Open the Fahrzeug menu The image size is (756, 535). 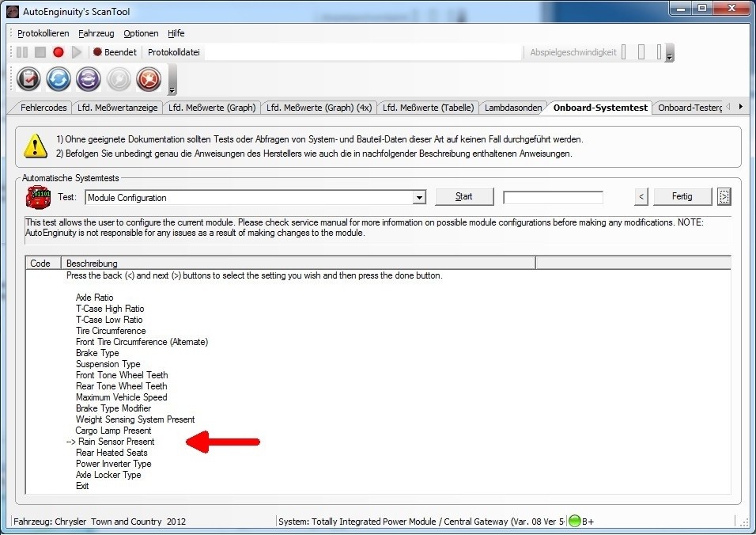pos(96,33)
